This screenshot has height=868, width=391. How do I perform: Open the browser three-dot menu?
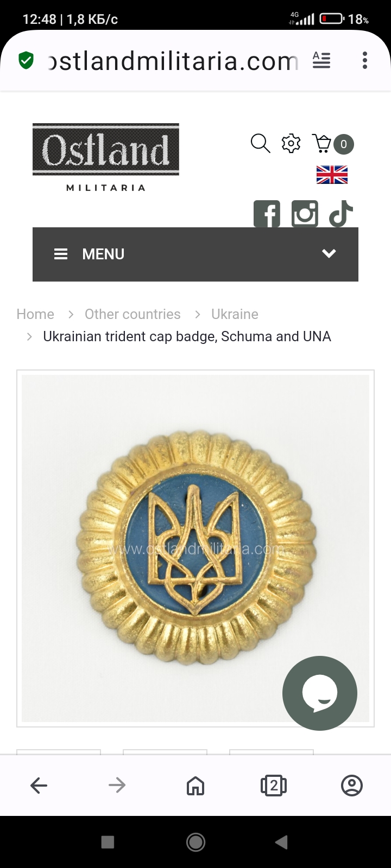click(365, 60)
